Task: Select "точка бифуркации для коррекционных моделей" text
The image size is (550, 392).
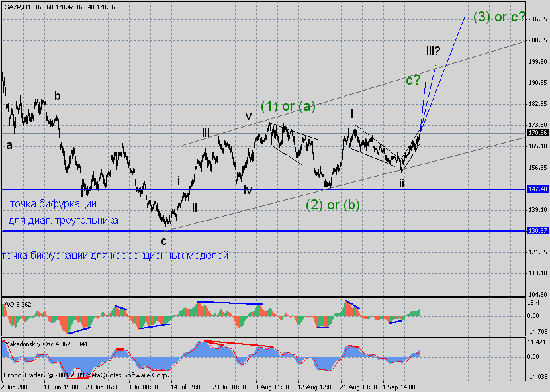Action: tap(115, 255)
